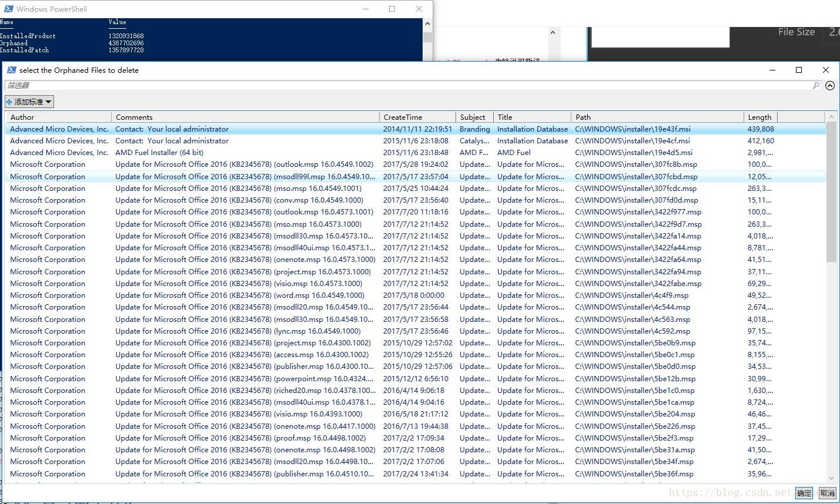Confirm selection with the 确定 button

804,493
